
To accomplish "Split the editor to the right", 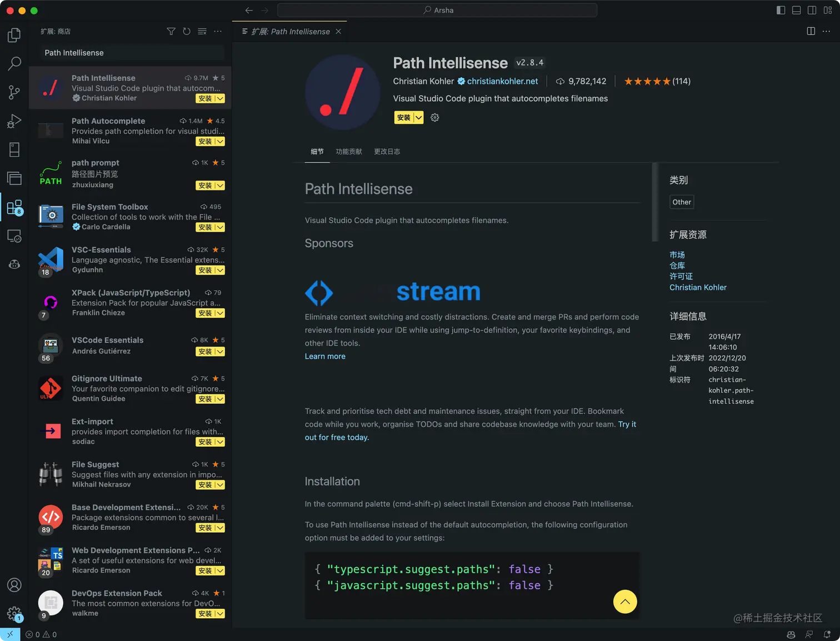I will tap(811, 31).
